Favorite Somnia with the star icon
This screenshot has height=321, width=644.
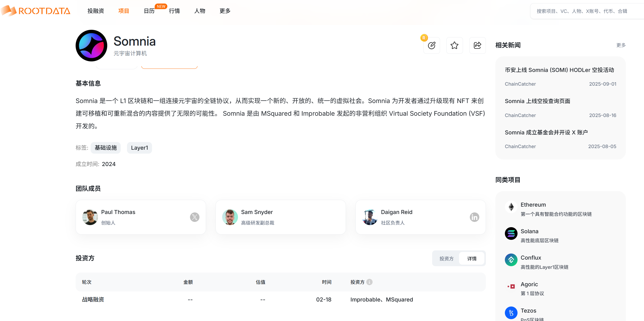click(x=455, y=45)
